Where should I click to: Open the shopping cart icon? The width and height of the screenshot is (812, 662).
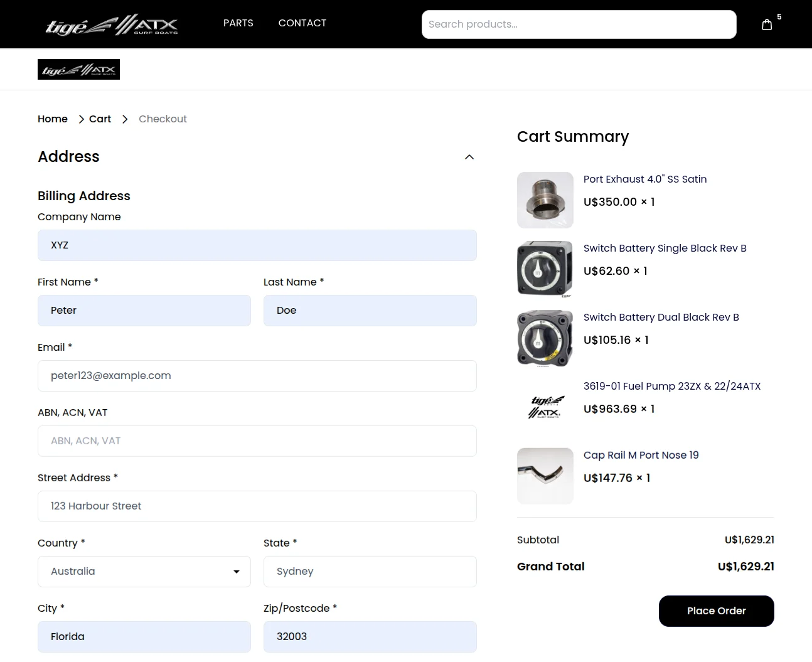[x=767, y=23]
